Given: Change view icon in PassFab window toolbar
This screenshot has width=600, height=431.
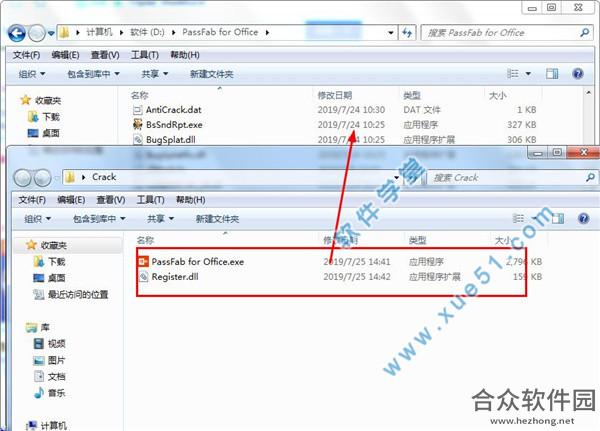Looking at the screenshot, I should pyautogui.click(x=512, y=73).
